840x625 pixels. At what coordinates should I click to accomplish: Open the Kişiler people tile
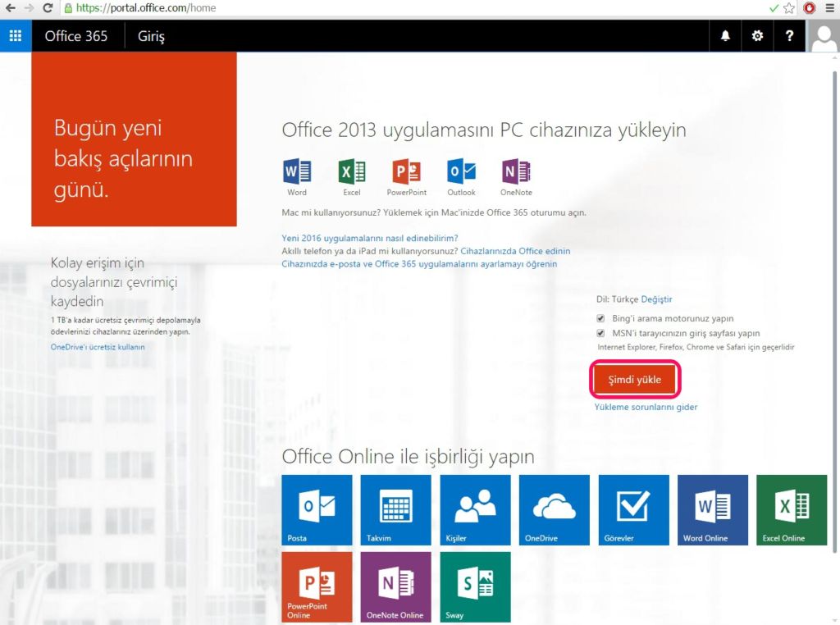click(x=475, y=510)
